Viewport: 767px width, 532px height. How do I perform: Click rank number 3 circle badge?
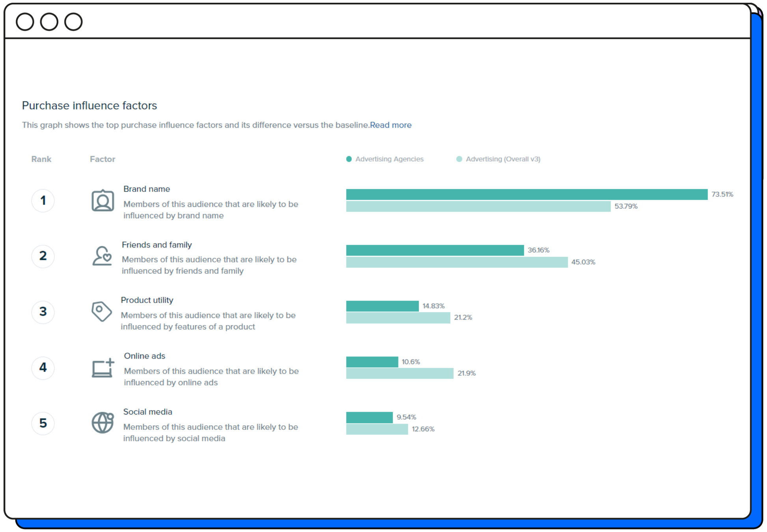[x=43, y=312]
